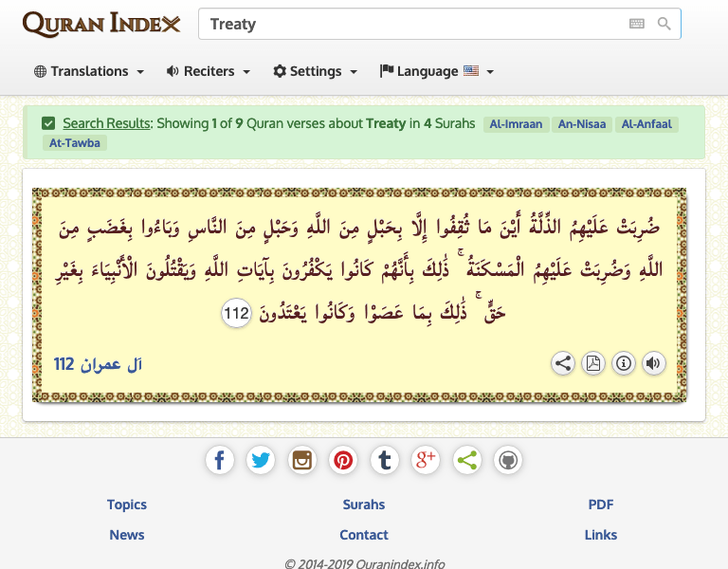Open the Reciters dropdown menu
The width and height of the screenshot is (728, 569).
pyautogui.click(x=209, y=71)
